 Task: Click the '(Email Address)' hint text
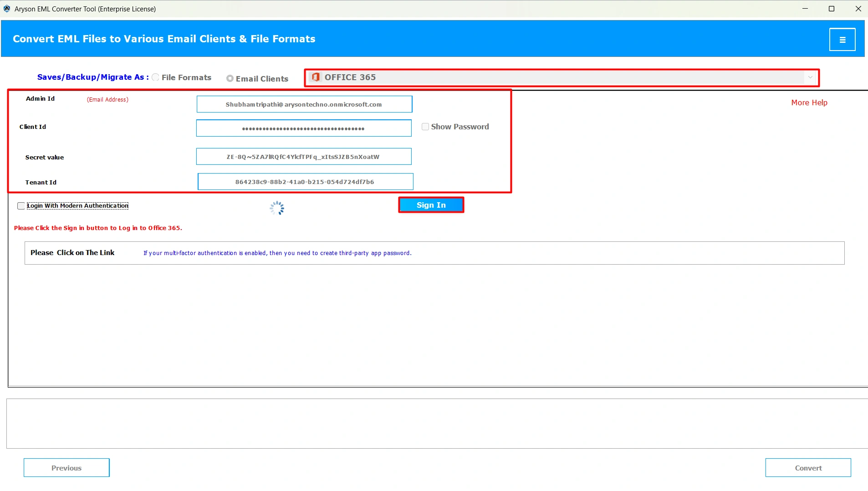coord(107,99)
